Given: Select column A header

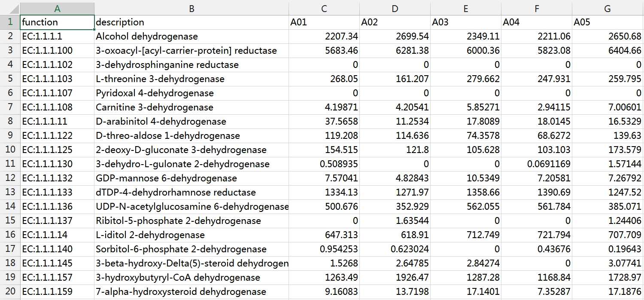Looking at the screenshot, I should click(x=57, y=9).
